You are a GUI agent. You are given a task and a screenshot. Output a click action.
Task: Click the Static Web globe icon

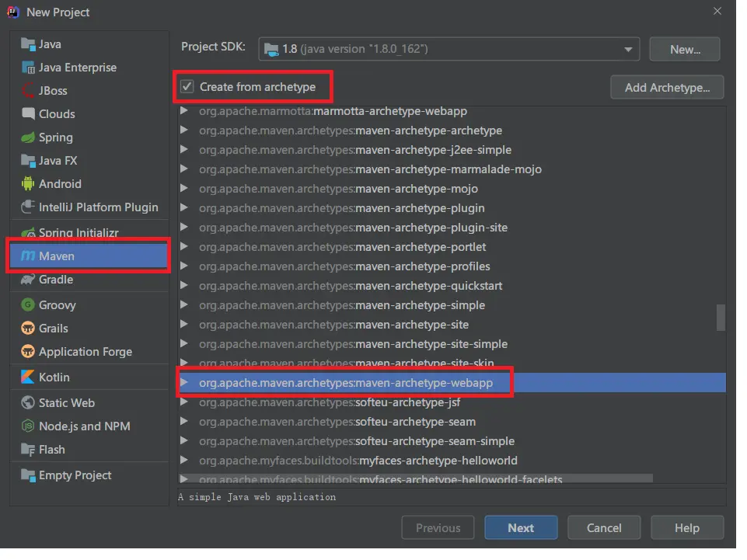pos(28,404)
